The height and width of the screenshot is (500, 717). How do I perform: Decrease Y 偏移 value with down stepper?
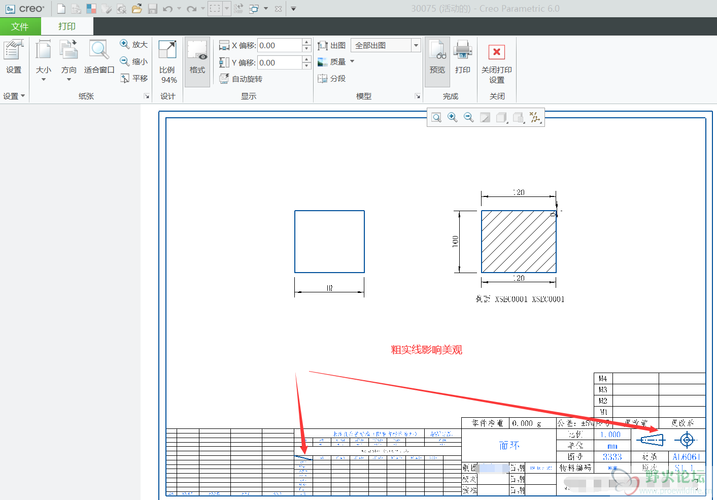tap(307, 65)
